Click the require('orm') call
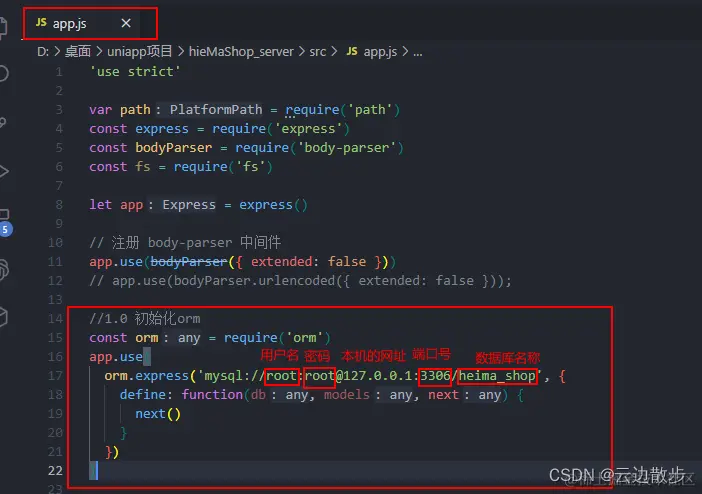Viewport: 702px width, 494px height. [277, 338]
